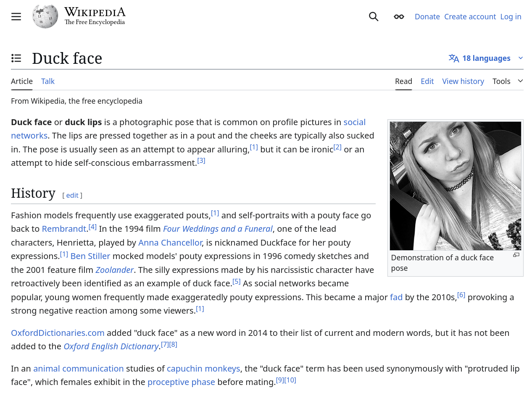532x398 pixels.
Task: Open the OxfordDictionaries.com link
Action: point(58,333)
